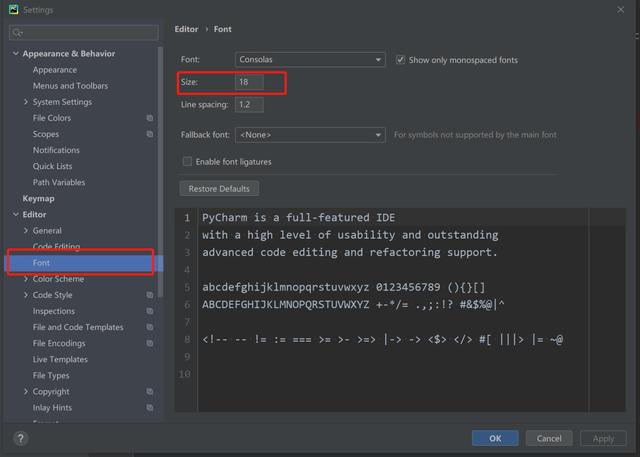Uncheck Show only monospaced fonts
The image size is (640, 457).
pyautogui.click(x=400, y=60)
